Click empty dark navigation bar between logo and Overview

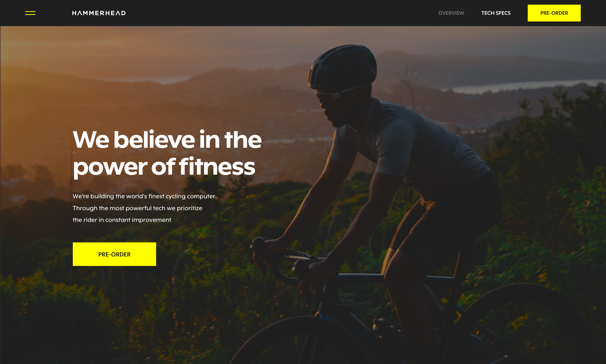coord(282,13)
